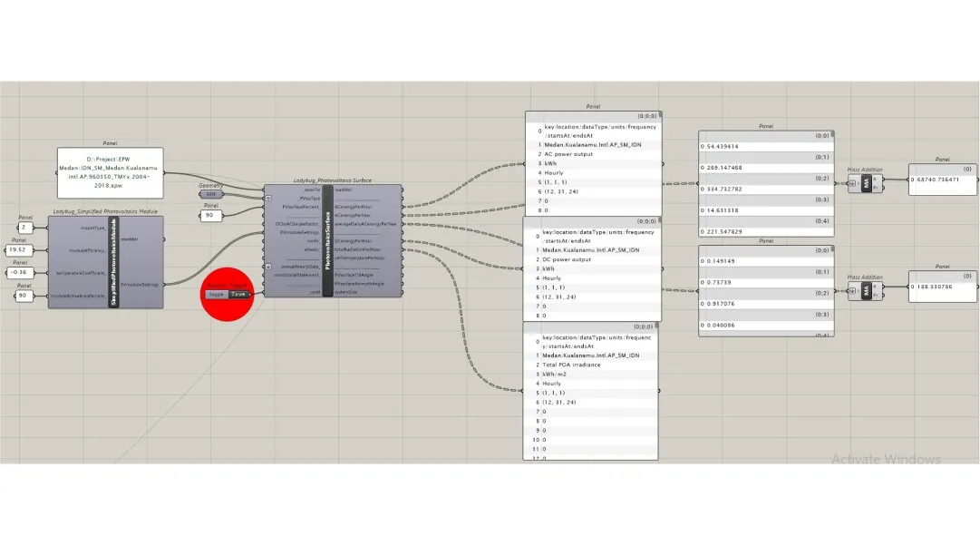Click the PVsurfaceTiltAngle output
The height and width of the screenshot is (545, 980).
click(x=354, y=275)
